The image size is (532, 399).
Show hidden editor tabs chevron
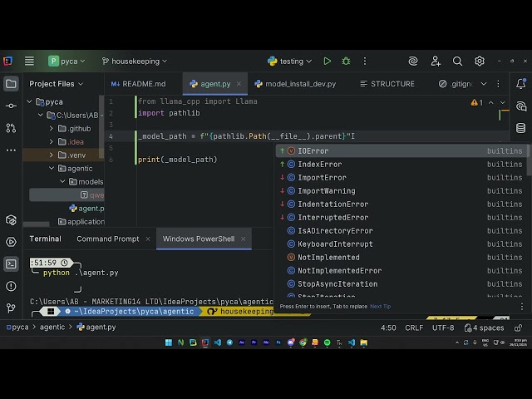coord(484,84)
